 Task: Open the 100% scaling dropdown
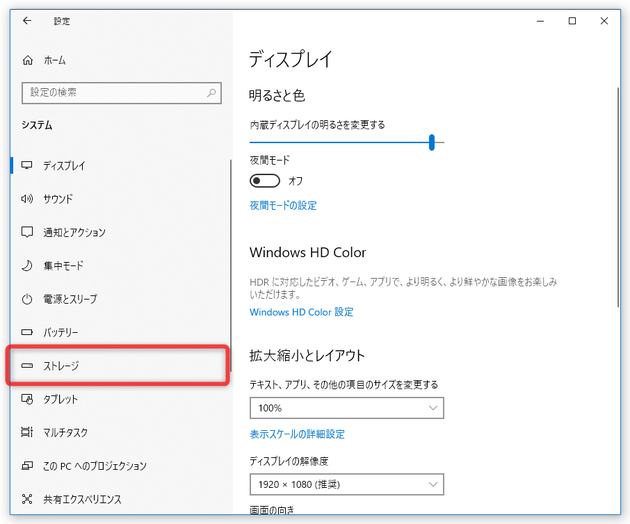(x=347, y=408)
